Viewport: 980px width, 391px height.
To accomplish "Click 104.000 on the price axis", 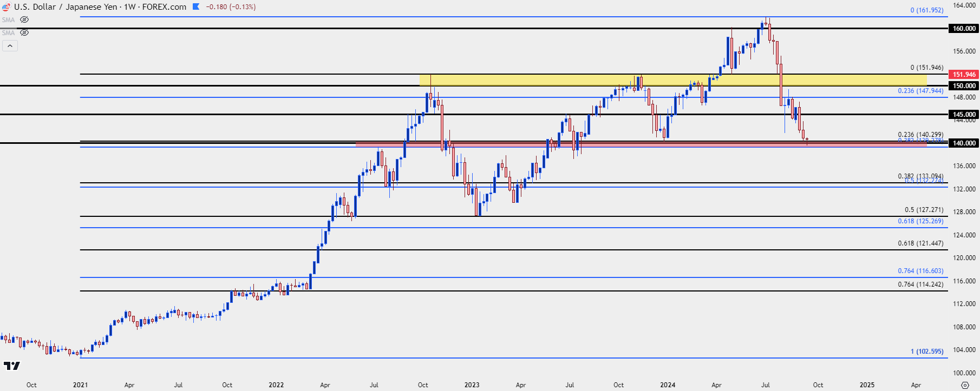I will [x=964, y=350].
